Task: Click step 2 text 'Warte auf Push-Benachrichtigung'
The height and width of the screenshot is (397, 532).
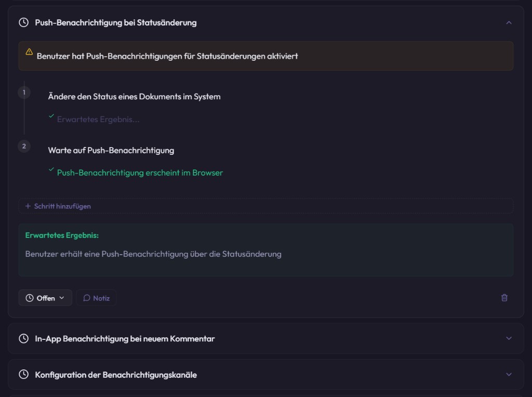Action: pyautogui.click(x=111, y=150)
